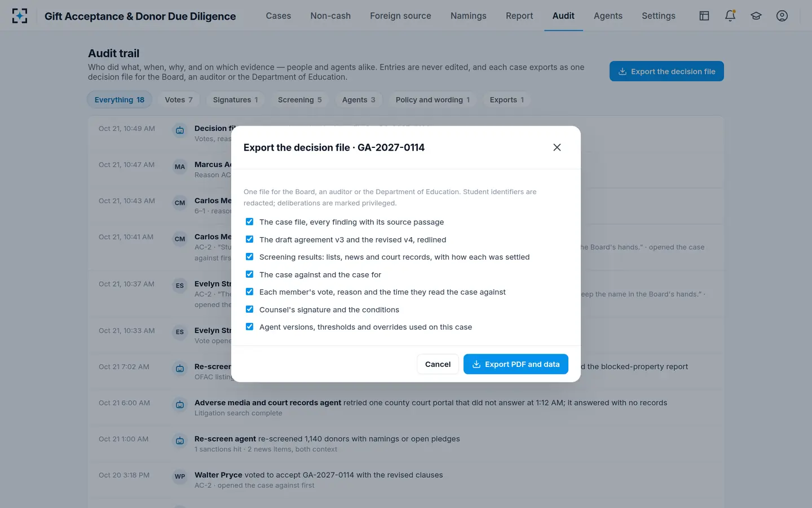This screenshot has width=812, height=508.
Task: Uncheck the case file with source passage
Action: pyautogui.click(x=249, y=222)
